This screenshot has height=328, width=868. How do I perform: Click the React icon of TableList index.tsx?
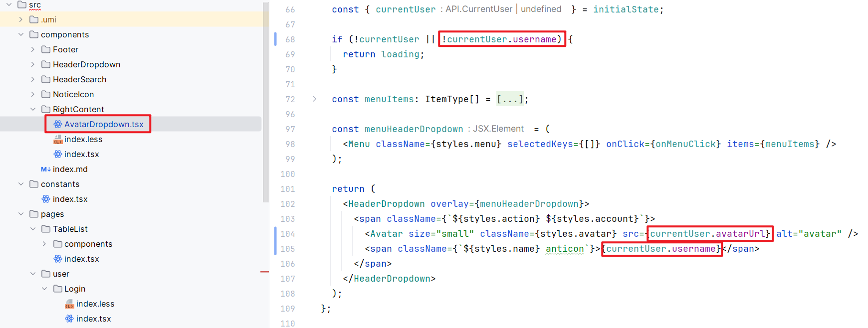(58, 259)
